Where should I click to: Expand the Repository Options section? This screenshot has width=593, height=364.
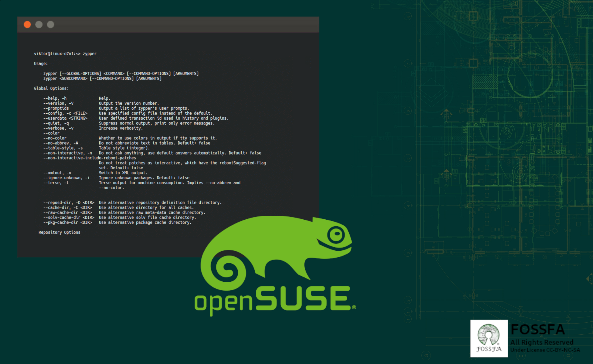pos(59,232)
